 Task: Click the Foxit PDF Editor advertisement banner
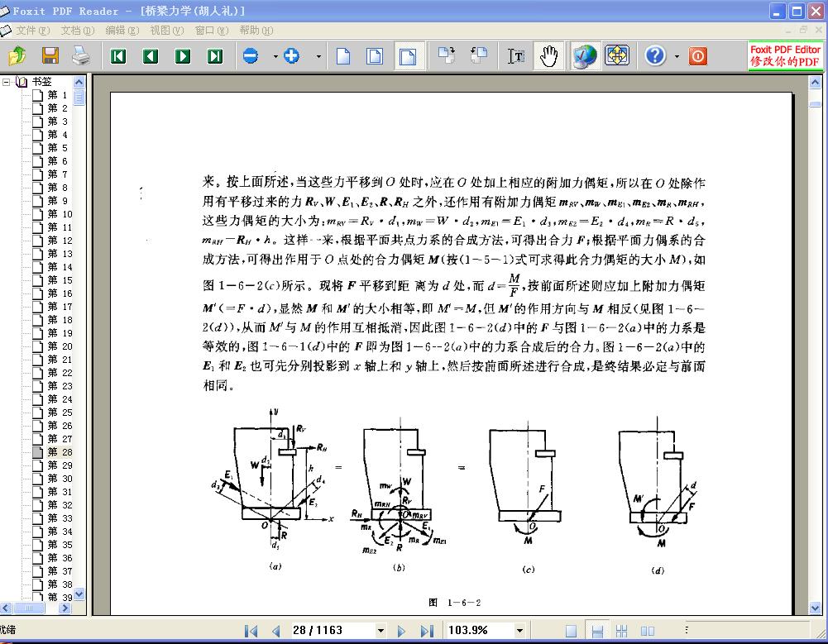click(785, 56)
